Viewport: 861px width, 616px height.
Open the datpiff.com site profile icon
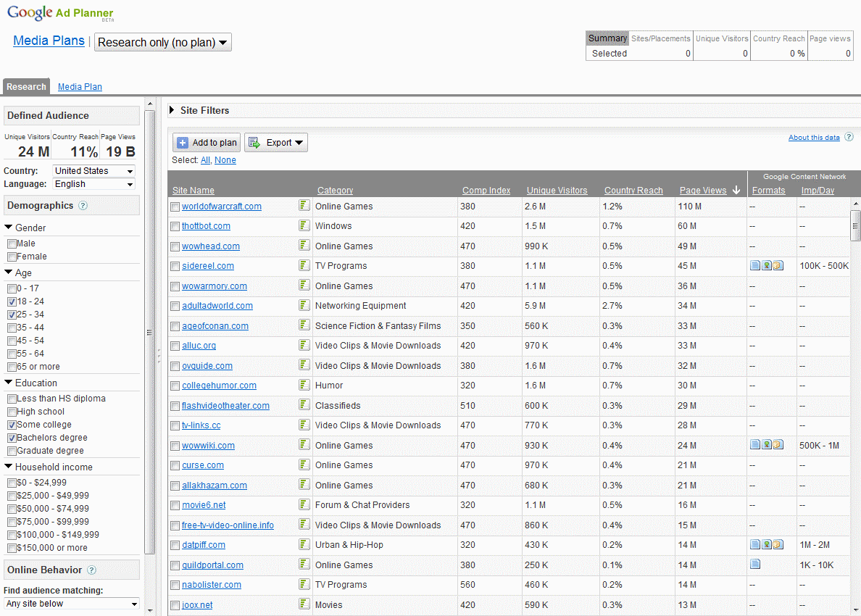coord(304,544)
